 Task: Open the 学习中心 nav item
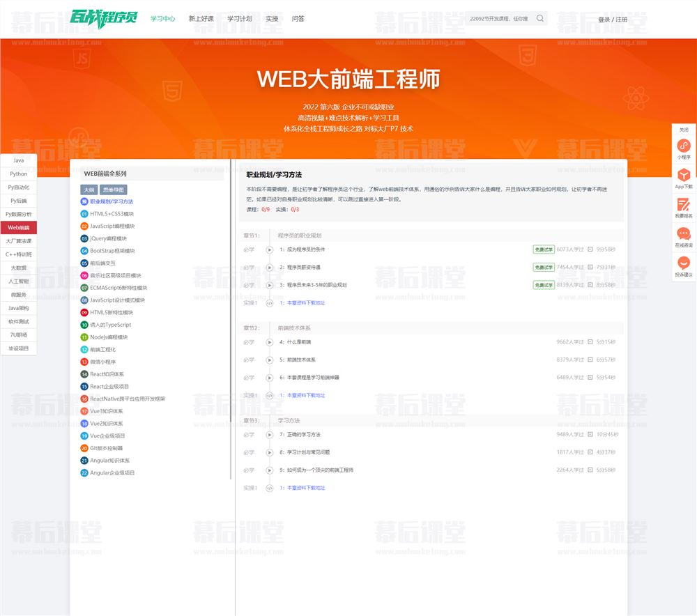point(162,19)
